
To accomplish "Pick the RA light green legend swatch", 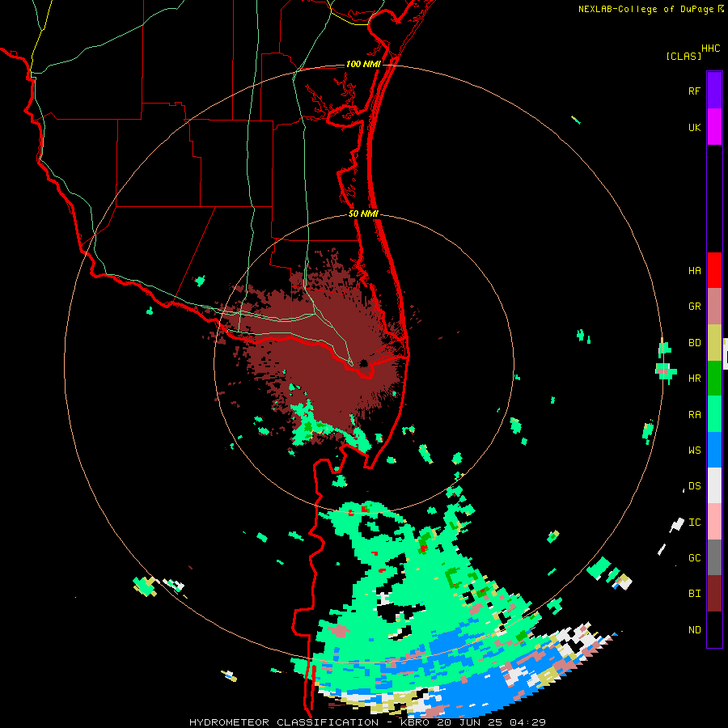I will (x=714, y=414).
